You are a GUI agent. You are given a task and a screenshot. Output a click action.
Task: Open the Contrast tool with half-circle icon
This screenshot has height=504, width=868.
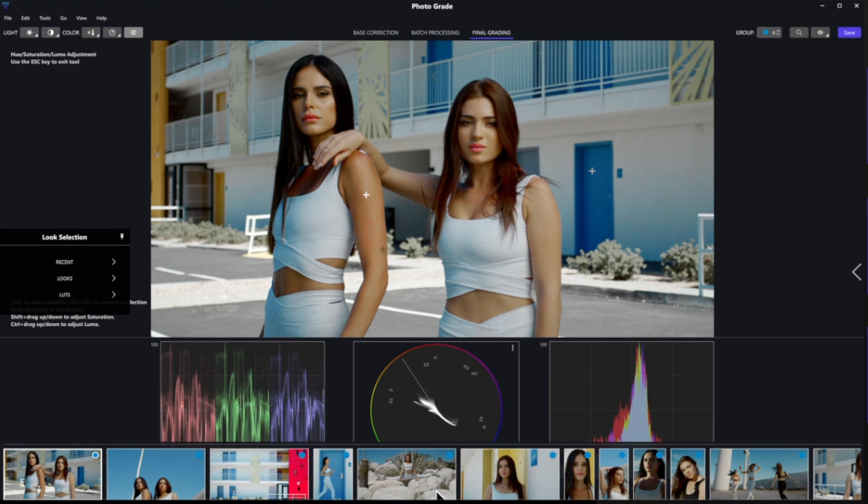(x=50, y=33)
